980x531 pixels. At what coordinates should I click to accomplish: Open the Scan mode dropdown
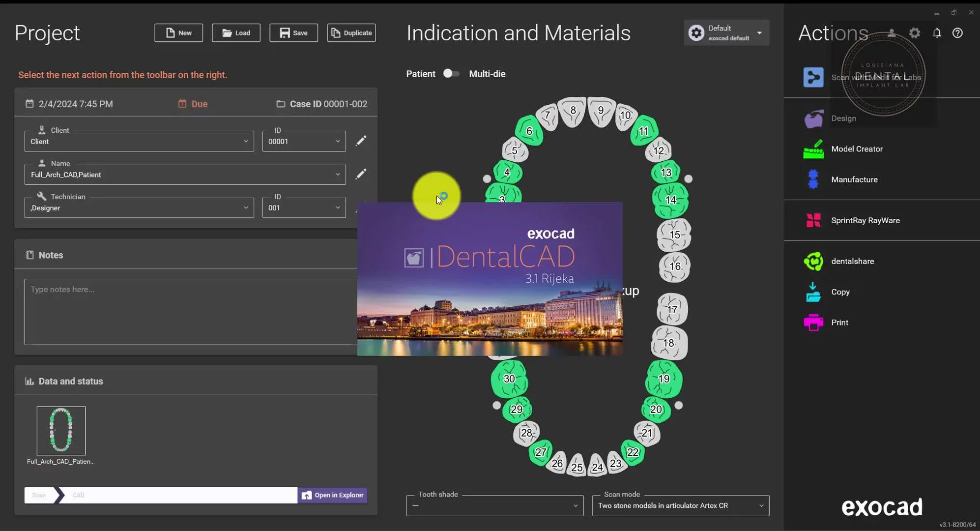click(680, 505)
